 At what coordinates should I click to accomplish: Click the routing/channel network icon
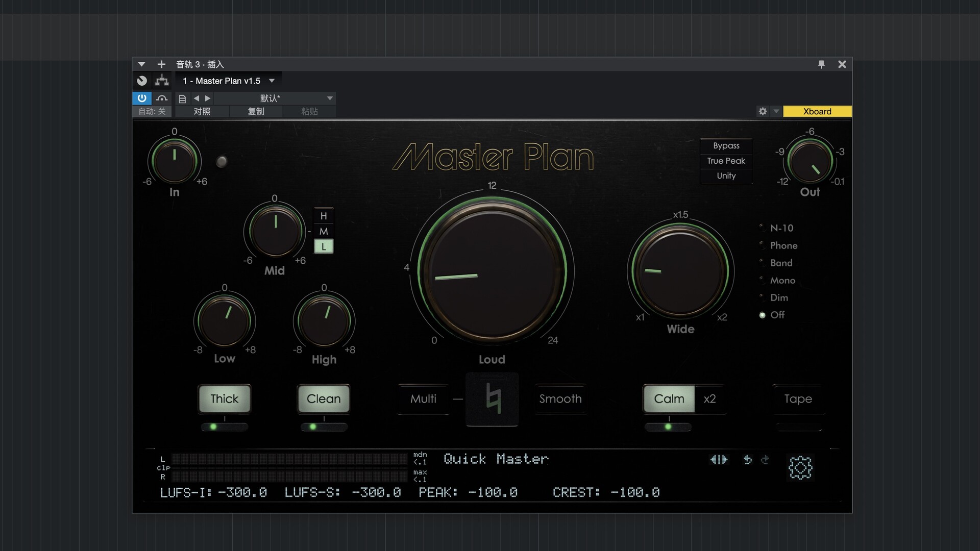(162, 81)
